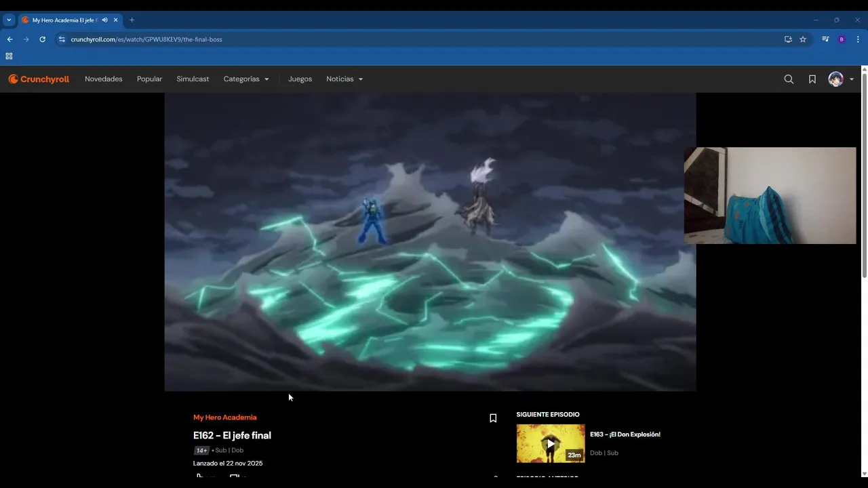Click the anime video player frame
Viewport: 868px width, 488px height.
430,242
